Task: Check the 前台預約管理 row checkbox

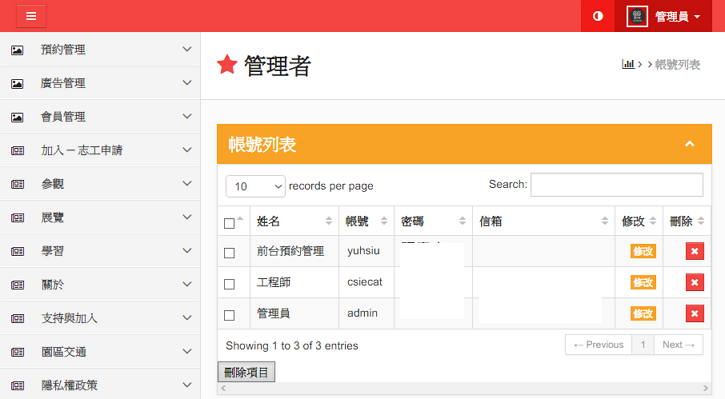Action: click(x=229, y=253)
